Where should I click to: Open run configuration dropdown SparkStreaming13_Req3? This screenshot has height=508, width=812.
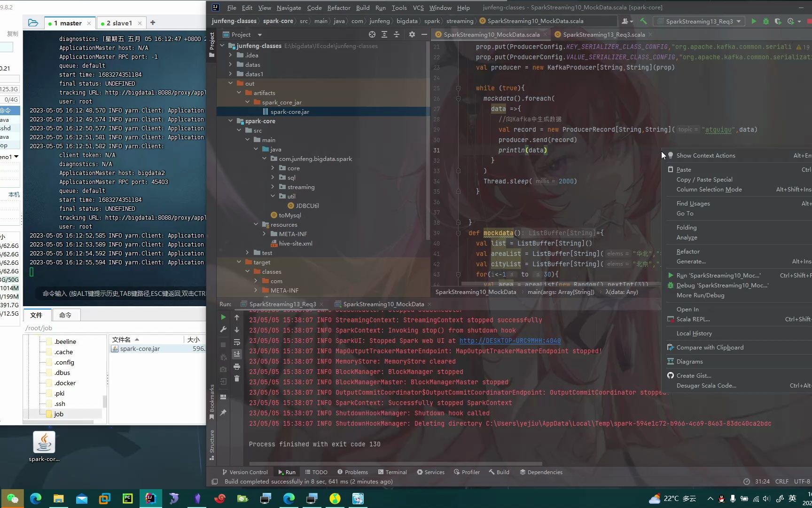coord(699,21)
